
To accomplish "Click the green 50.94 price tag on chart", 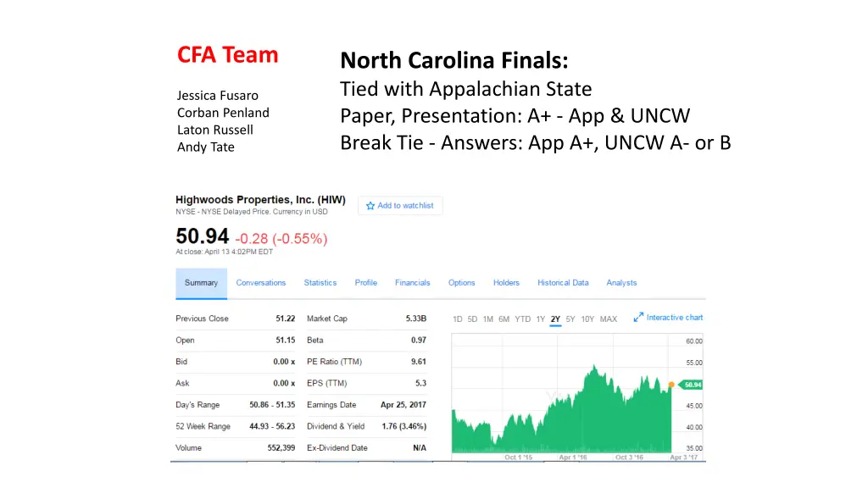I will pyautogui.click(x=691, y=385).
